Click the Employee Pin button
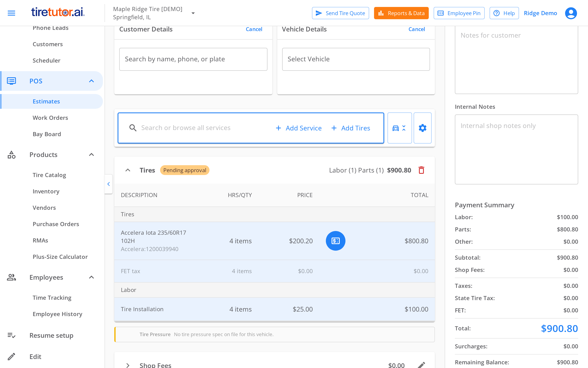Screen dimensions: 588x368 pos(459,13)
